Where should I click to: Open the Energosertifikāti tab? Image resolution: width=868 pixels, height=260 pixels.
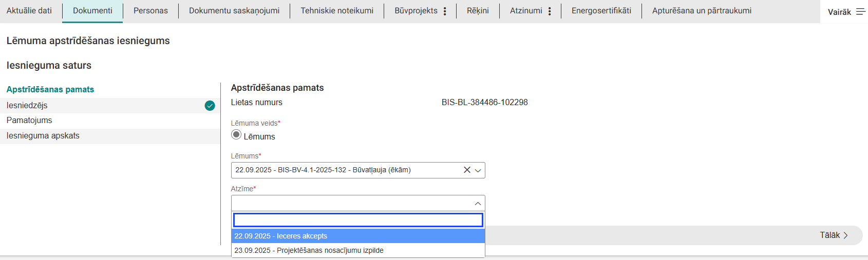point(601,11)
